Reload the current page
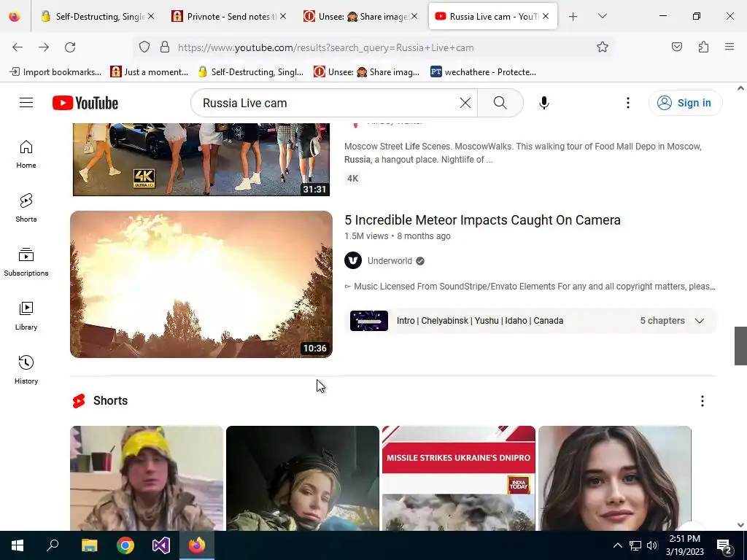Viewport: 747px width, 560px height. coord(70,47)
